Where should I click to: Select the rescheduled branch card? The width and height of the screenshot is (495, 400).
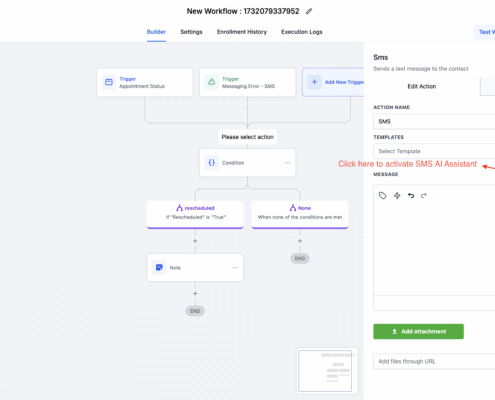(195, 214)
